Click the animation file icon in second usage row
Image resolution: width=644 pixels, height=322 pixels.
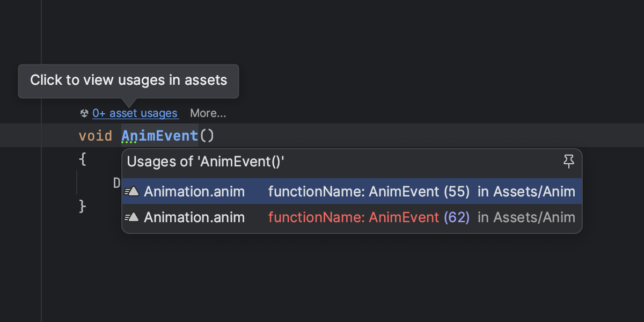(132, 217)
